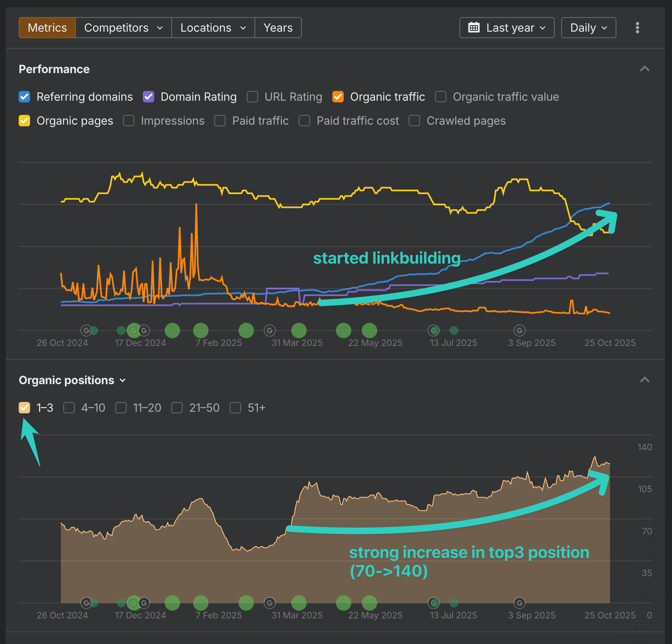Viewport: 672px width, 644px height.
Task: Open the three-dot more options menu
Action: coord(638,28)
